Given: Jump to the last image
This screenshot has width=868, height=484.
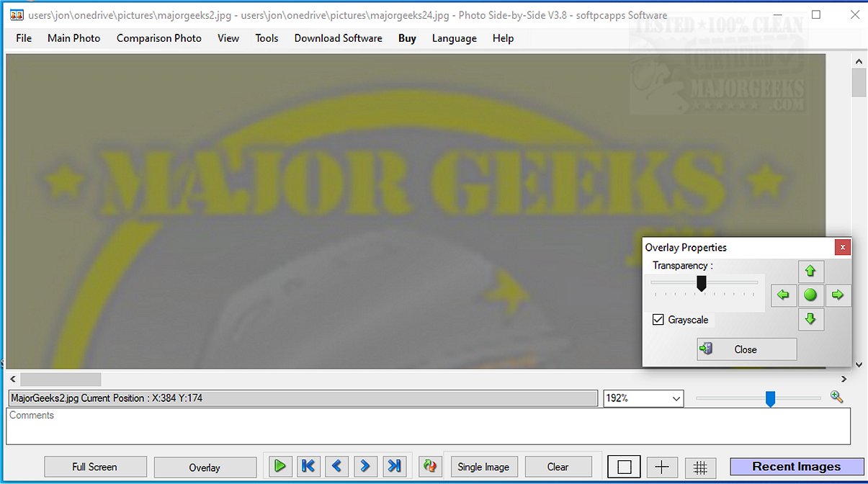Looking at the screenshot, I should click(394, 467).
